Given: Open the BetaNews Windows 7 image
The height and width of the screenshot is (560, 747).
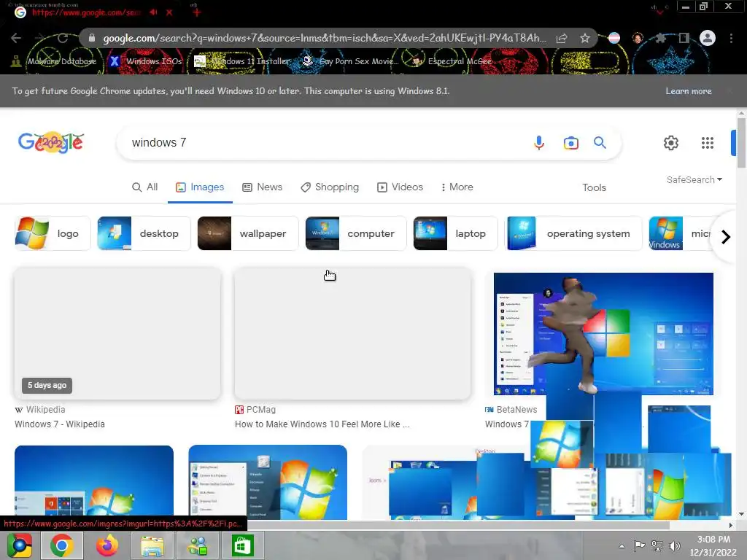Looking at the screenshot, I should tap(603, 333).
